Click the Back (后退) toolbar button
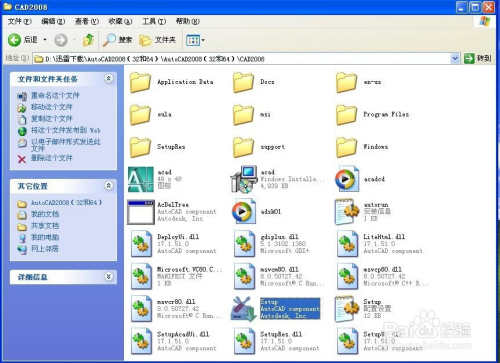 pyautogui.click(x=22, y=40)
